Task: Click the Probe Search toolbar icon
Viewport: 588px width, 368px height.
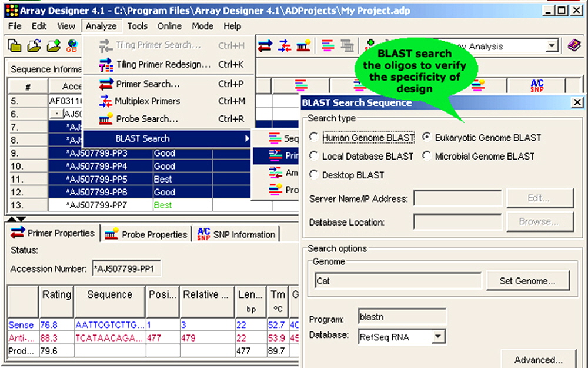Action: [x=303, y=46]
